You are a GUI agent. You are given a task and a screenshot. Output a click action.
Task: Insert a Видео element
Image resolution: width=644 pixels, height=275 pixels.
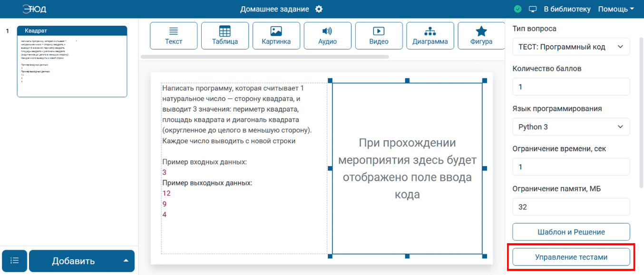tap(379, 36)
